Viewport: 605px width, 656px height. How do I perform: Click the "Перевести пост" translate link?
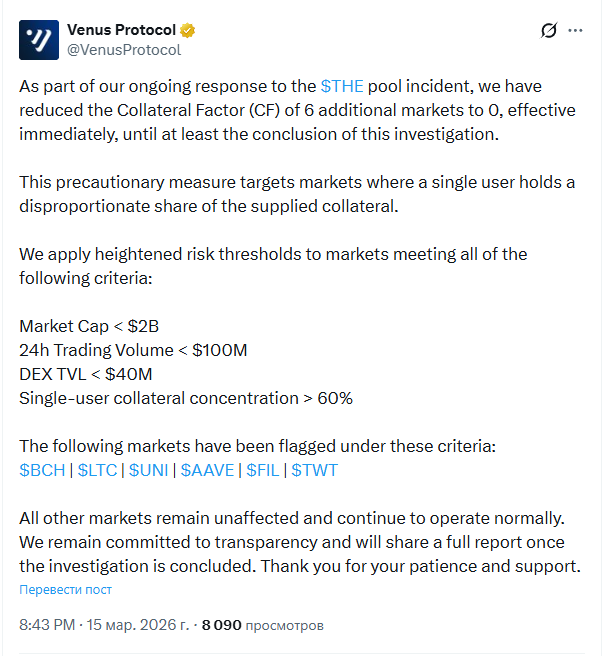click(65, 590)
